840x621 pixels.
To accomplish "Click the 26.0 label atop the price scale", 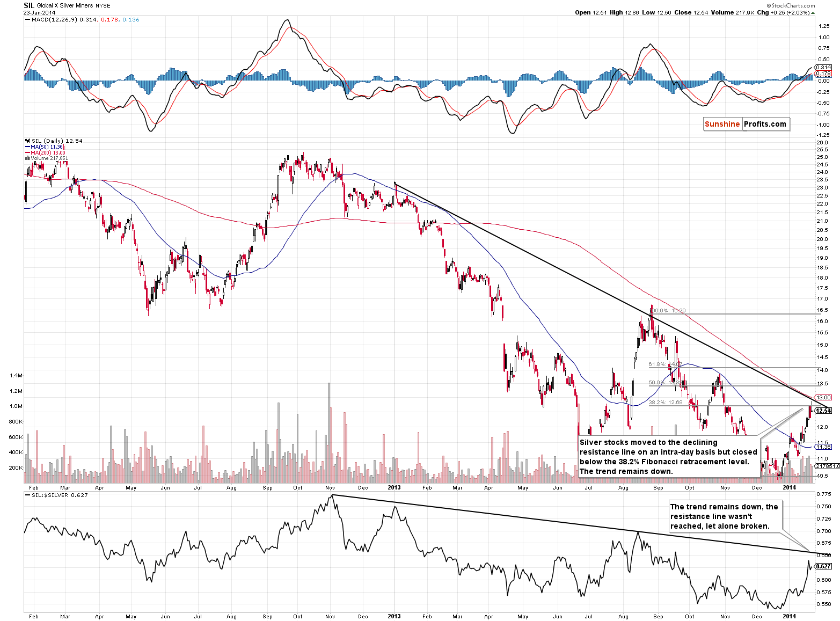I will click(x=822, y=143).
